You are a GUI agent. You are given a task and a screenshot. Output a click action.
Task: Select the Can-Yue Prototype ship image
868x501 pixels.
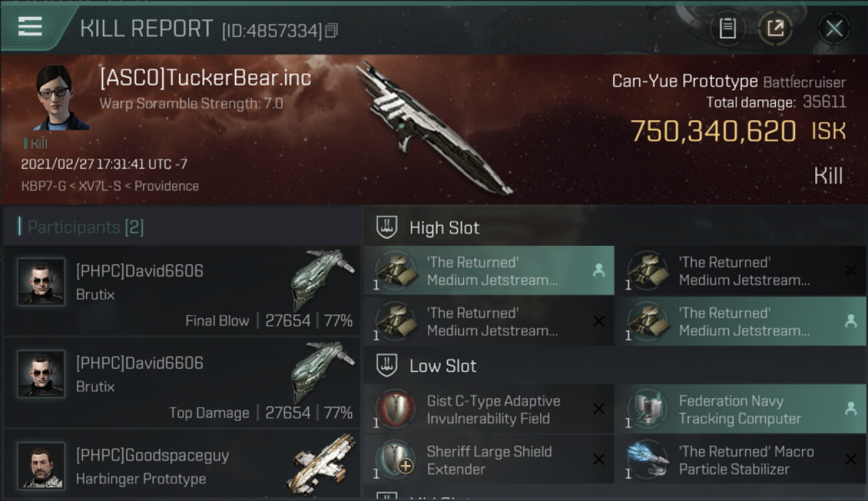point(434,127)
